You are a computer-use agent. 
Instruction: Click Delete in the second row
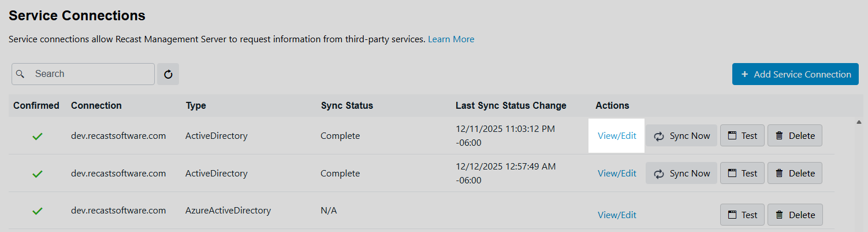(795, 174)
